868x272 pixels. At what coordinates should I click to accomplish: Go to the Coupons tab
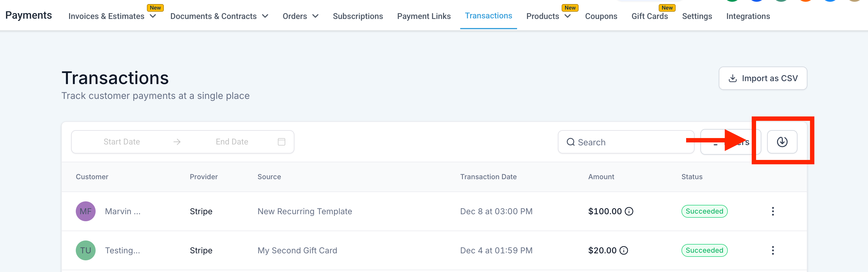click(601, 16)
